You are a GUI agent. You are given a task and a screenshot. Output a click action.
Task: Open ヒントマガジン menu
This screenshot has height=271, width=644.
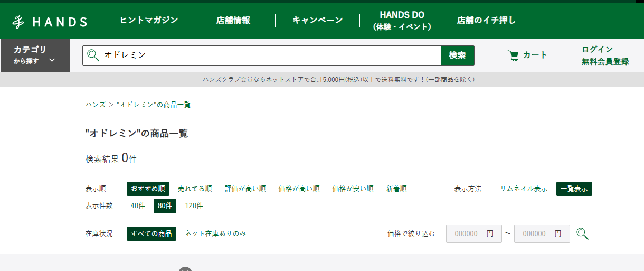tap(149, 21)
